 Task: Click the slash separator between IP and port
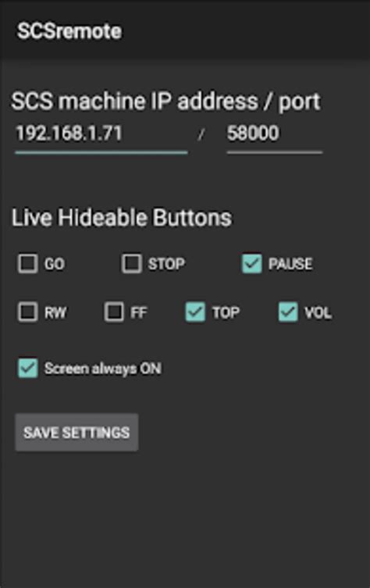(x=201, y=134)
